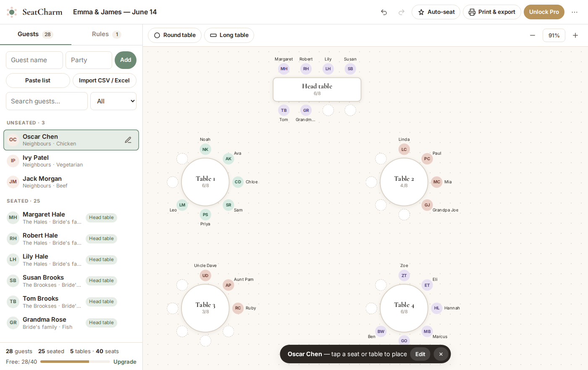Select the UD Uncle Dave seat avatar
The image size is (588, 370).
point(205,275)
